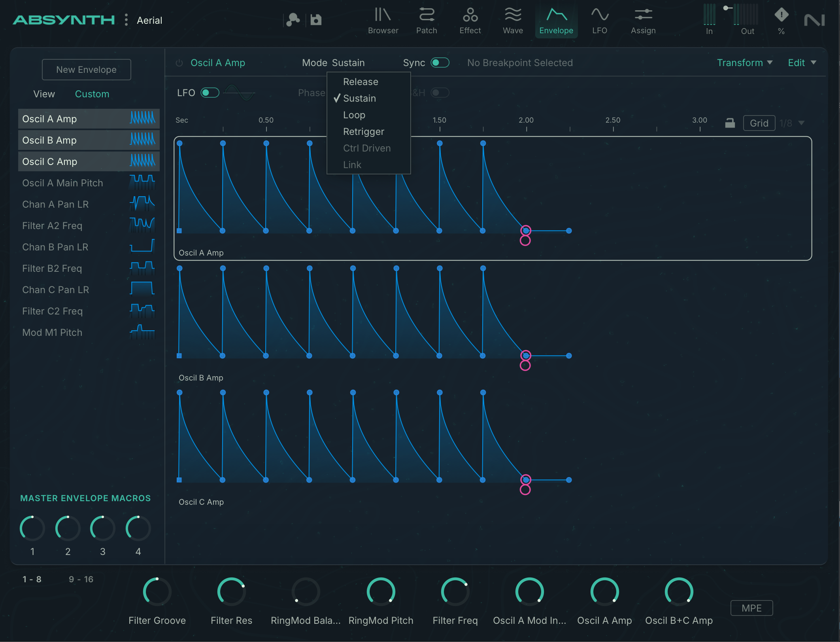Click the save preset disk icon
Viewport: 840px width, 642px height.
click(316, 20)
